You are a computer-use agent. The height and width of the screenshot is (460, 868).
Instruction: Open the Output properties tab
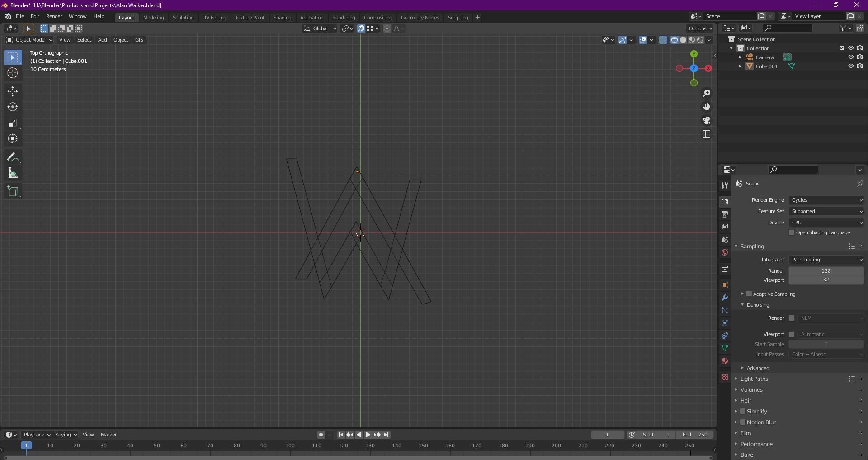pos(725,214)
